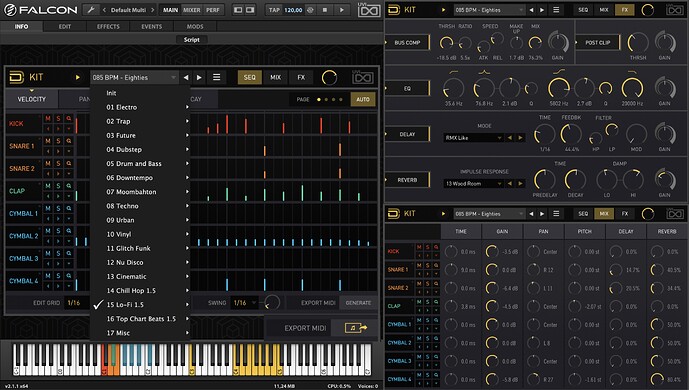Click the MIDI export drag icon
The height and width of the screenshot is (390, 689).
pyautogui.click(x=355, y=328)
